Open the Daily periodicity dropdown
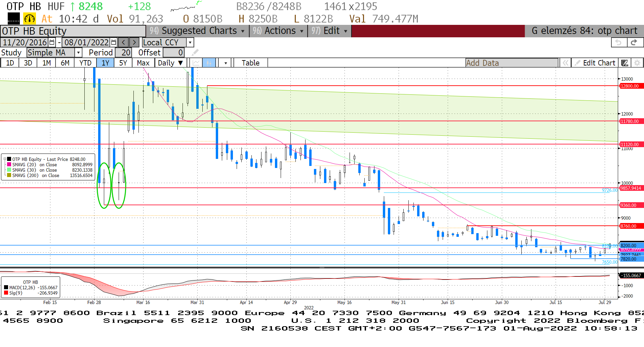This screenshot has height=347, width=644. pos(171,63)
